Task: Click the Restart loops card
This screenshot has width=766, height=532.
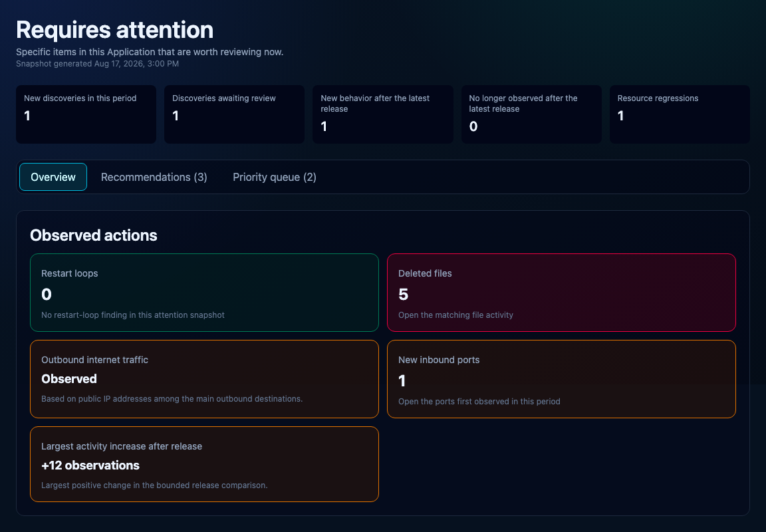Action: coord(204,293)
